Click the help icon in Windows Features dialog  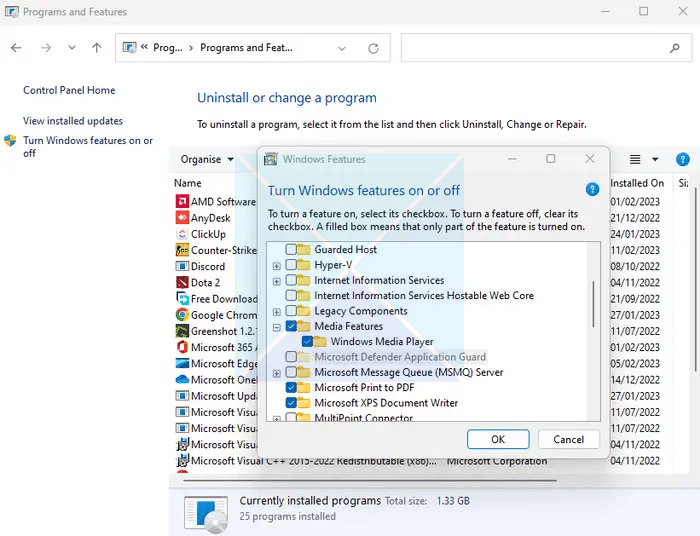pos(592,190)
